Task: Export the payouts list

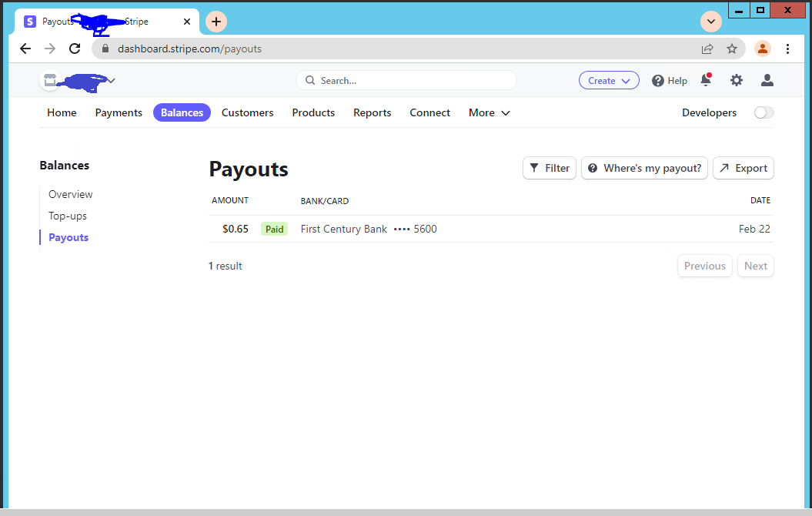Action: pyautogui.click(x=743, y=168)
